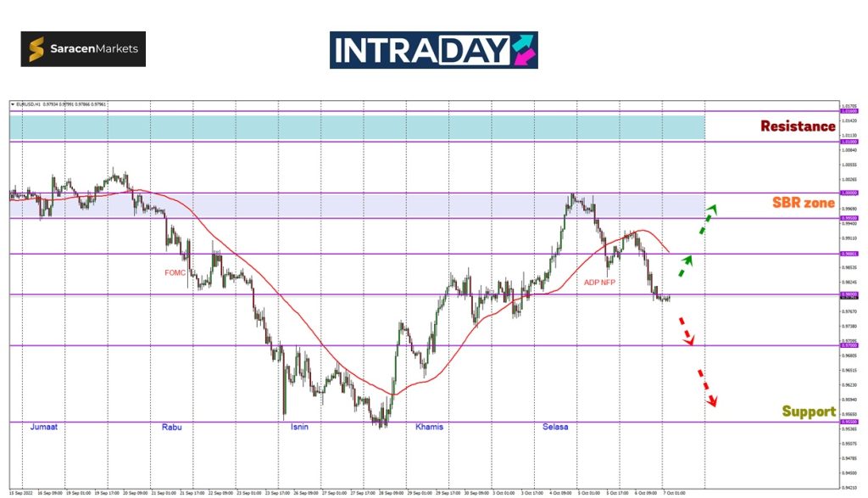The width and height of the screenshot is (868, 498).
Task: Click the ADP NFP event annotation
Action: (599, 281)
